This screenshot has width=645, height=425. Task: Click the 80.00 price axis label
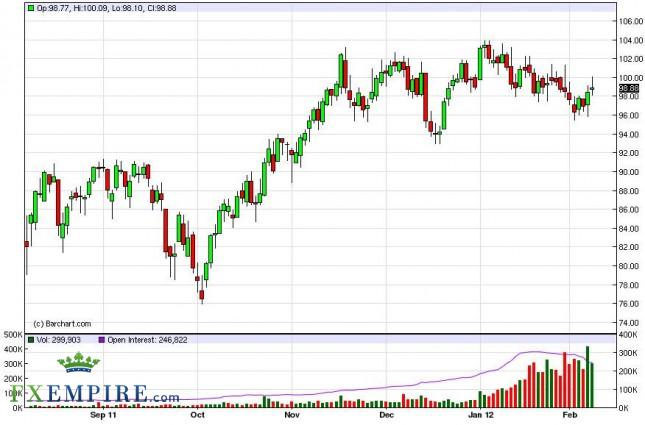tap(631, 266)
